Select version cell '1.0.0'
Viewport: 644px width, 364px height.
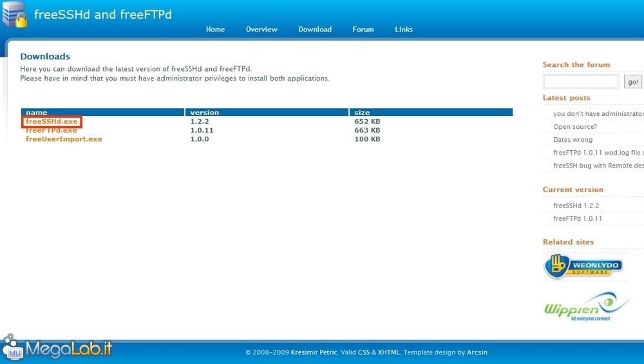200,139
